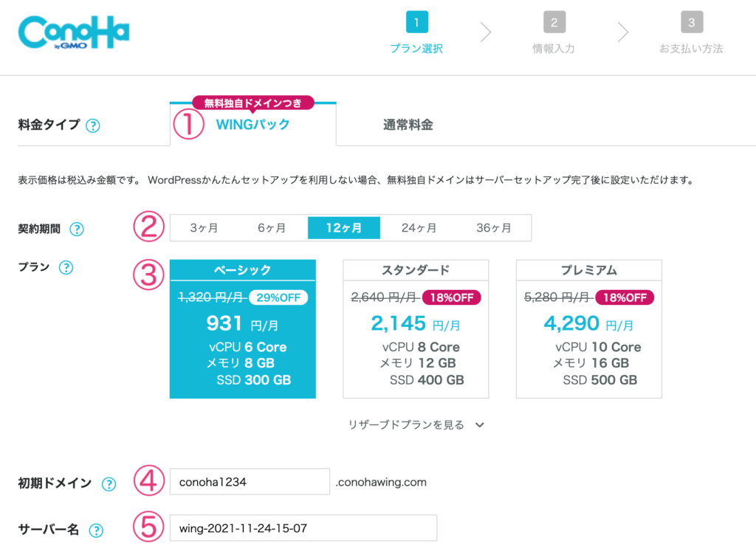The image size is (756, 552).
Task: Open help icon next to 契約期間
Action: pos(77,229)
